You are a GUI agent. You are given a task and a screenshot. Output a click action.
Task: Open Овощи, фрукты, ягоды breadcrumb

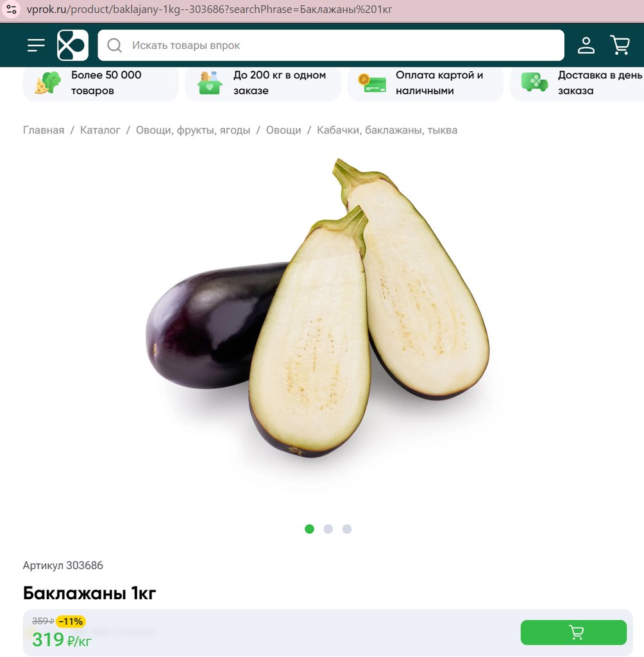[x=193, y=130]
